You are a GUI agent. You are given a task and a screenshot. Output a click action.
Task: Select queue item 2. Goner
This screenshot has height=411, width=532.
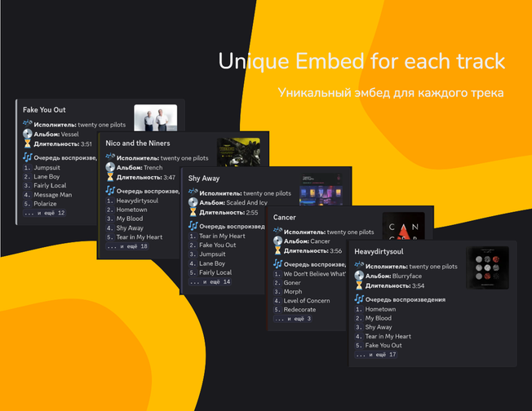point(287,283)
